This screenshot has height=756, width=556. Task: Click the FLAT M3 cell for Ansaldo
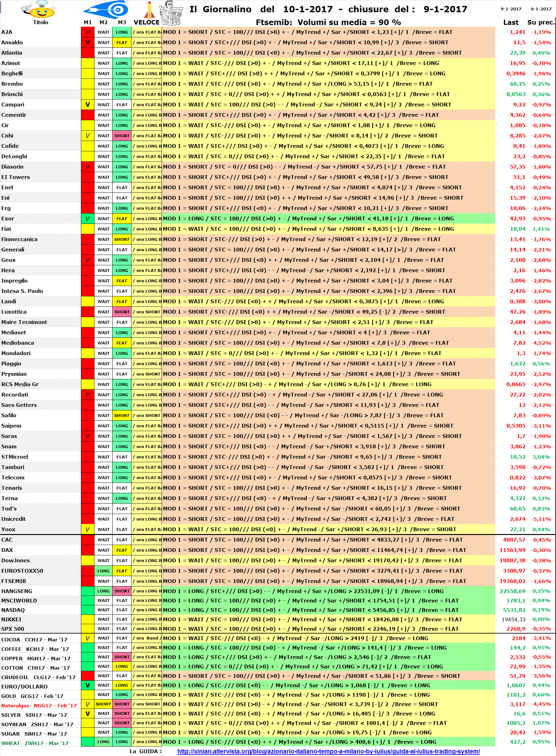coord(122,42)
